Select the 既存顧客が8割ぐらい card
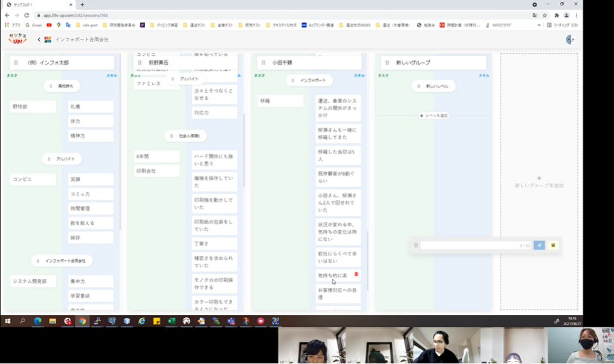This screenshot has height=364, width=614. [x=338, y=177]
